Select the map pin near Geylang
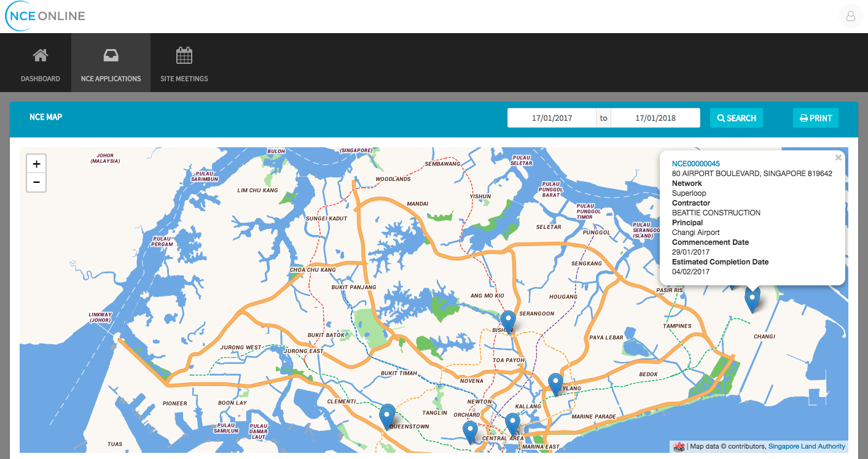868x459 pixels. 555,384
